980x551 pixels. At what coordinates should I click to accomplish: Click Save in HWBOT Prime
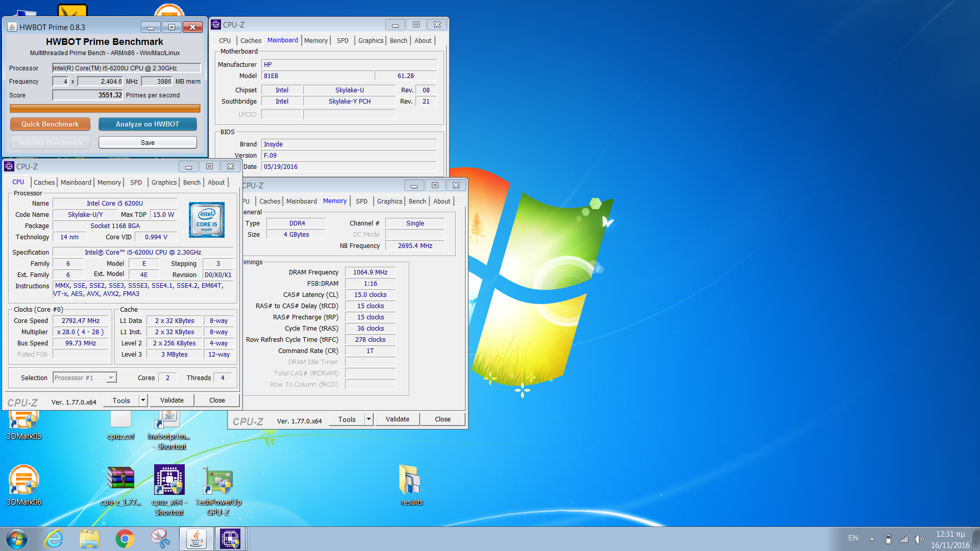(x=148, y=142)
